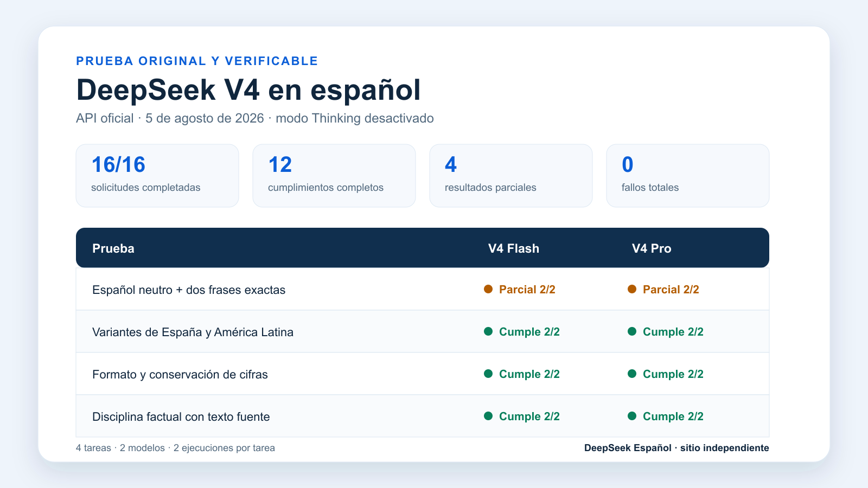This screenshot has height=488, width=868.
Task: Select the 'PRUEBA ORIGINAL Y VERIFICABLE' label
Action: [197, 61]
